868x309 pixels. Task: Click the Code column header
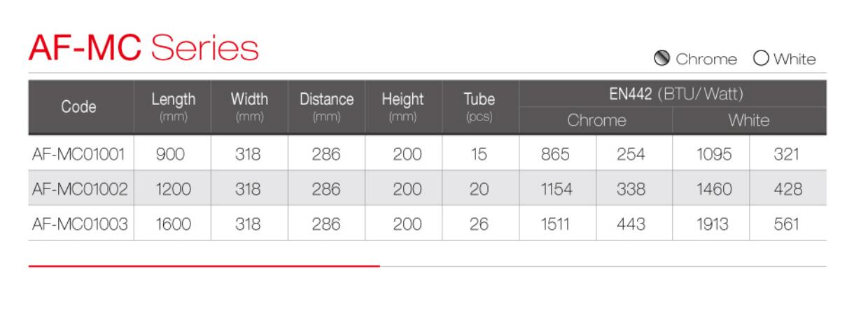(x=81, y=107)
